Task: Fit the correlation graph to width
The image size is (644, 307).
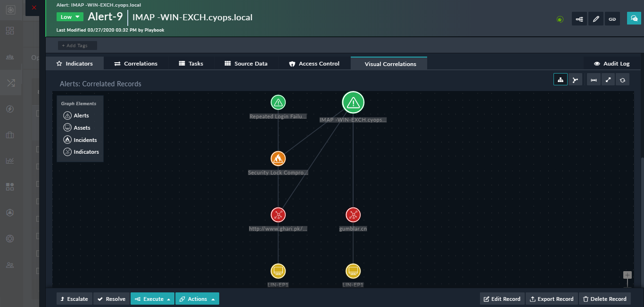Action: tap(594, 79)
